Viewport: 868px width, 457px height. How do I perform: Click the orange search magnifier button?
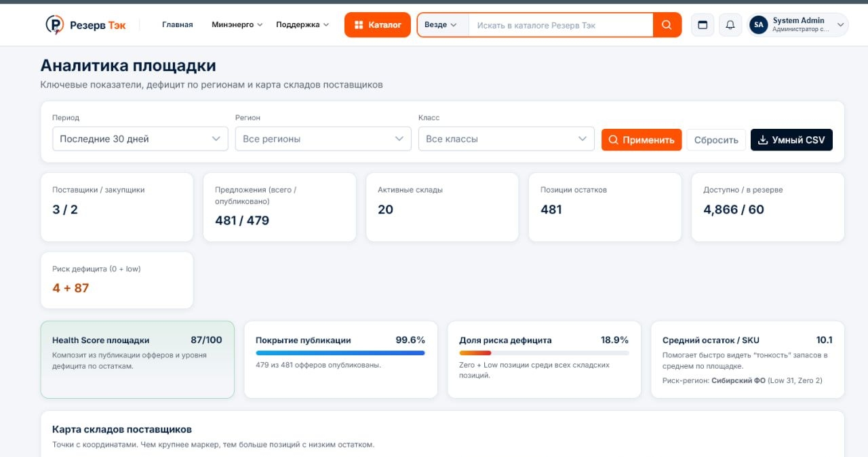[x=667, y=25]
